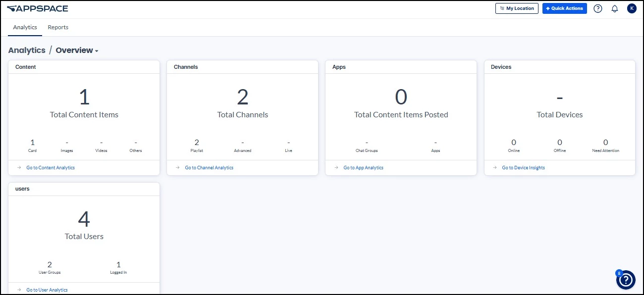Go to Content Analytics link

(x=51, y=168)
